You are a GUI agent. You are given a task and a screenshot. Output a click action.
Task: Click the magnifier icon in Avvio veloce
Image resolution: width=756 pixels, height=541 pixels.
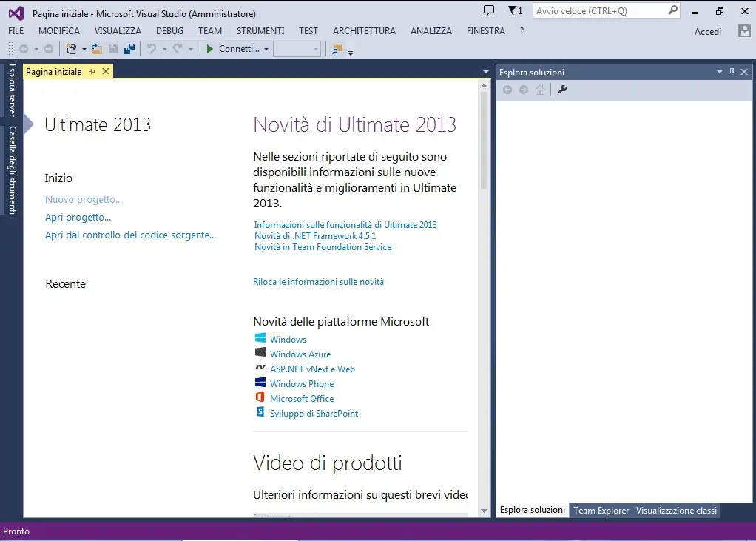point(672,10)
